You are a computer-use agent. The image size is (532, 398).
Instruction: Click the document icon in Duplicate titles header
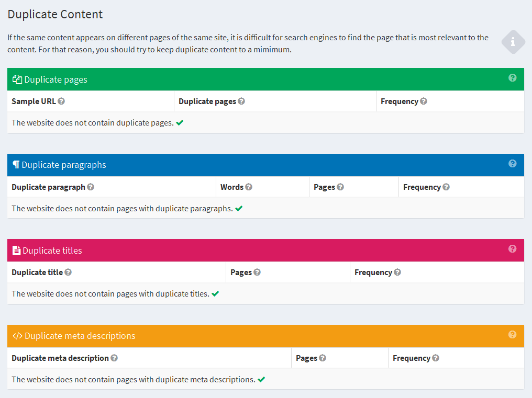tap(16, 250)
